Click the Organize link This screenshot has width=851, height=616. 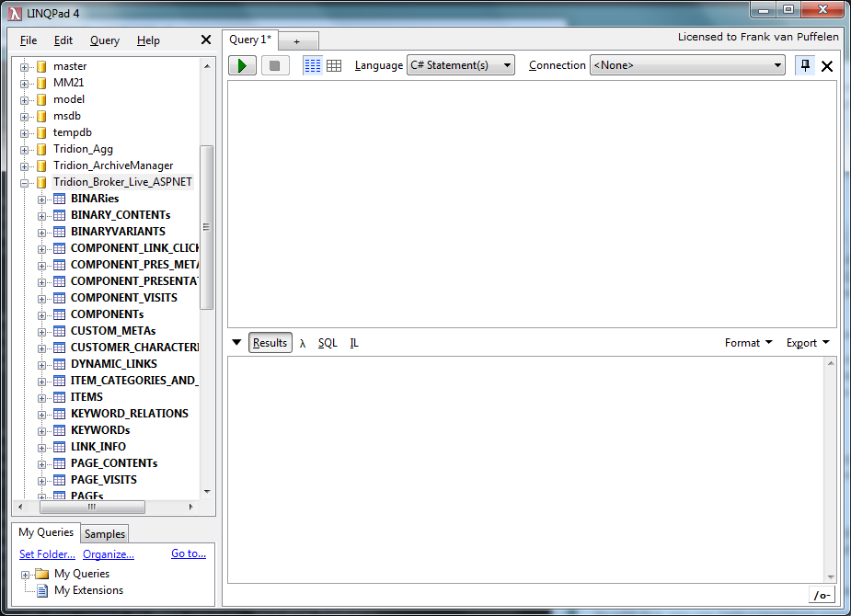click(109, 553)
